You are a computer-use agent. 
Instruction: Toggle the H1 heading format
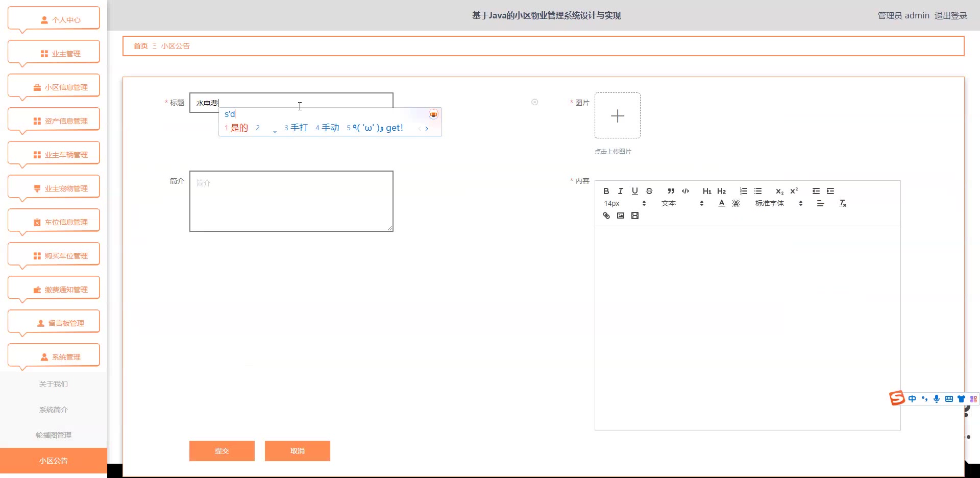click(706, 191)
